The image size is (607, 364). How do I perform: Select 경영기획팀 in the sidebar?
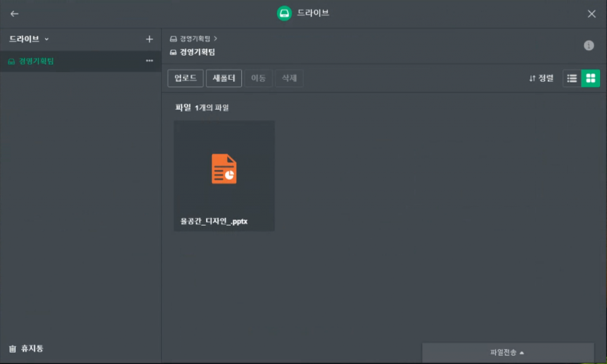click(36, 61)
